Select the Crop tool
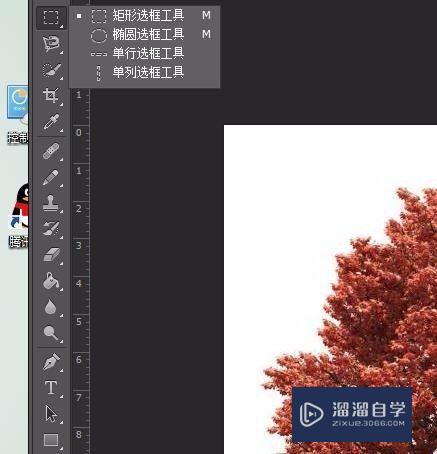Image resolution: width=437 pixels, height=454 pixels. (51, 96)
